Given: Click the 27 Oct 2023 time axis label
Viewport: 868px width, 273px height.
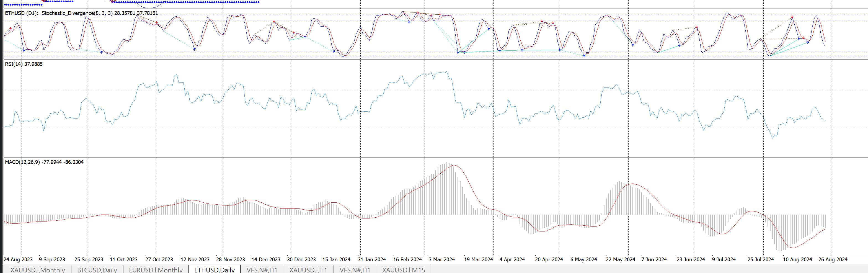Looking at the screenshot, I should (x=159, y=259).
